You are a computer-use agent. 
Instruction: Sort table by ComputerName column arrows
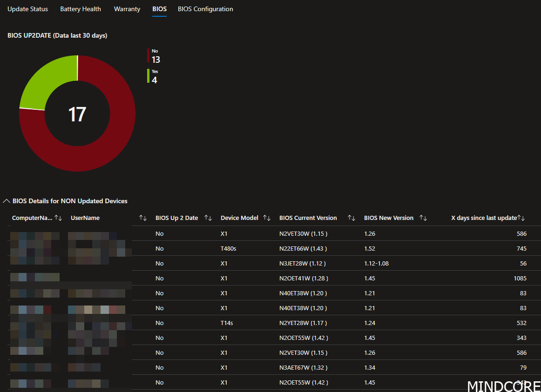point(58,218)
